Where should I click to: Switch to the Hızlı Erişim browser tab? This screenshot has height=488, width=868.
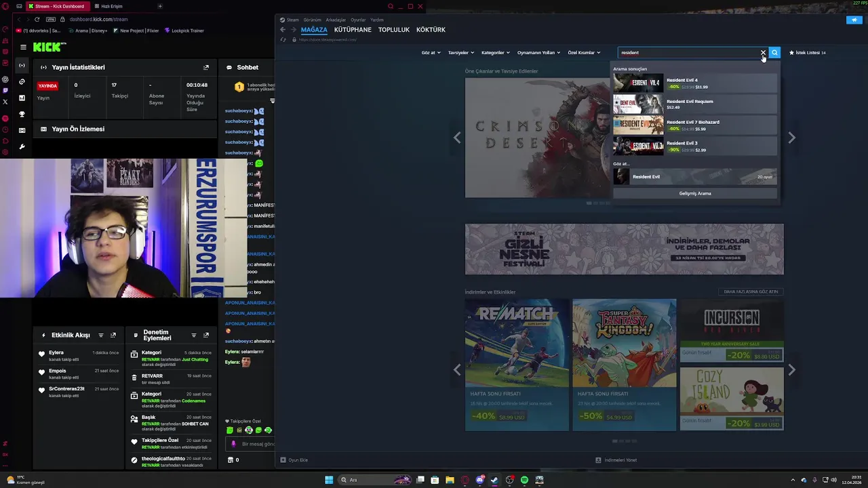tap(112, 6)
